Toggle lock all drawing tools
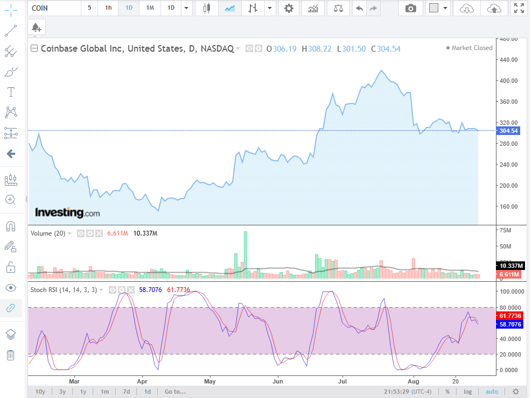The image size is (532, 398). [x=11, y=267]
